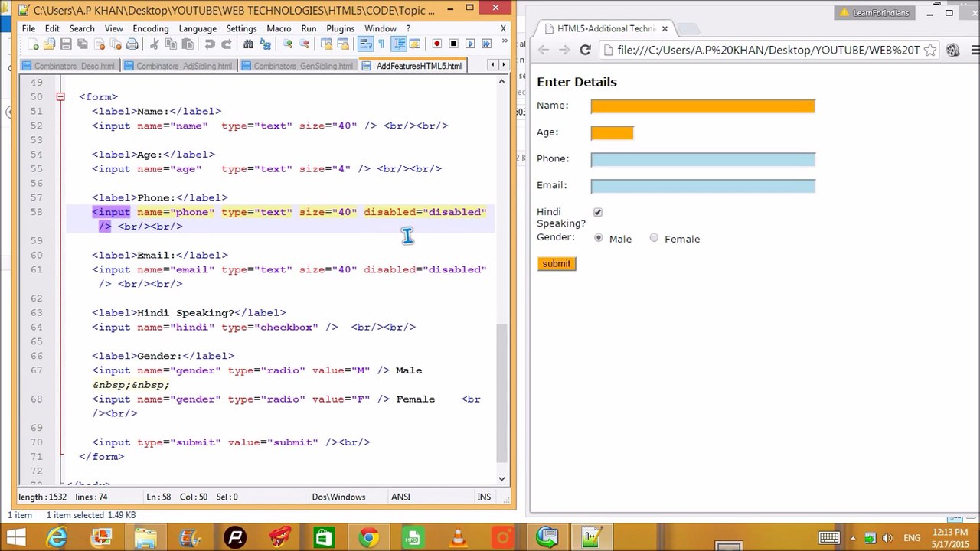Viewport: 980px width, 551px height.
Task: Select the AddFeaturesHTML5.html tab
Action: click(x=413, y=66)
